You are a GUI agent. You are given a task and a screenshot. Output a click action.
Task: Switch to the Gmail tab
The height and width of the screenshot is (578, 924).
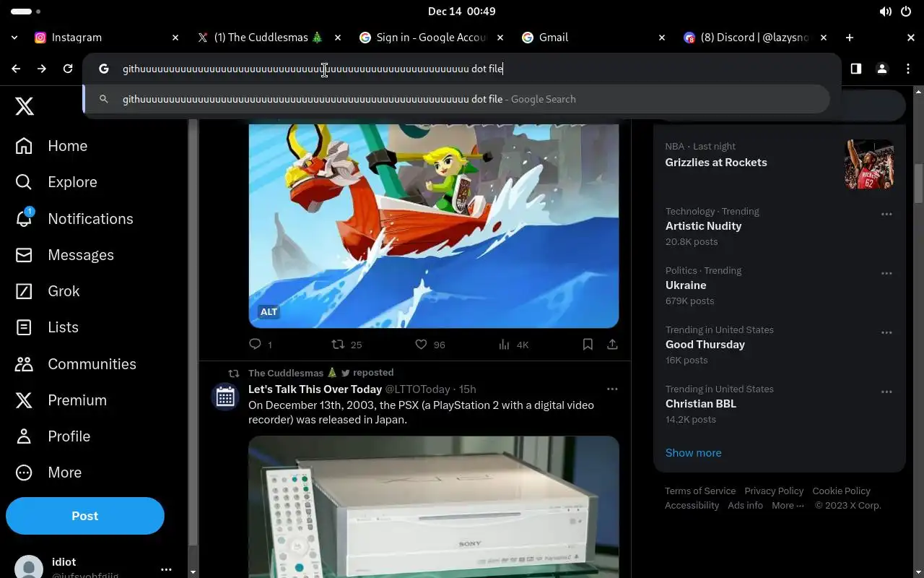point(592,38)
